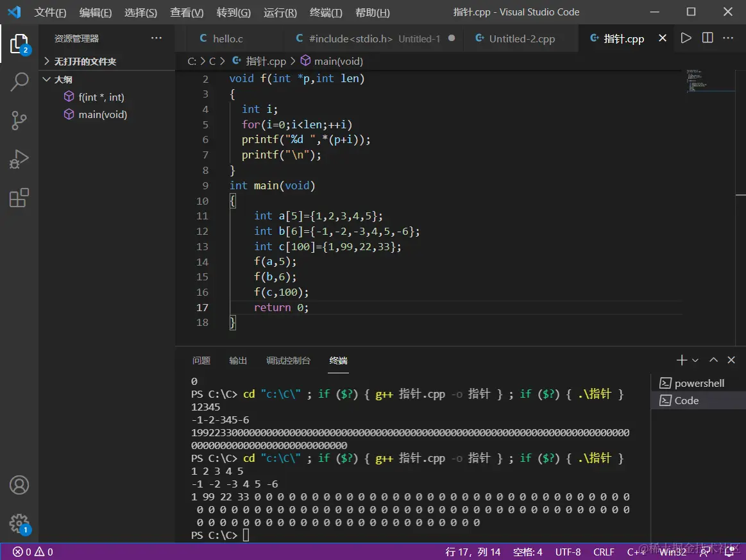
Task: Open the Explorer view in activity bar
Action: 19,44
